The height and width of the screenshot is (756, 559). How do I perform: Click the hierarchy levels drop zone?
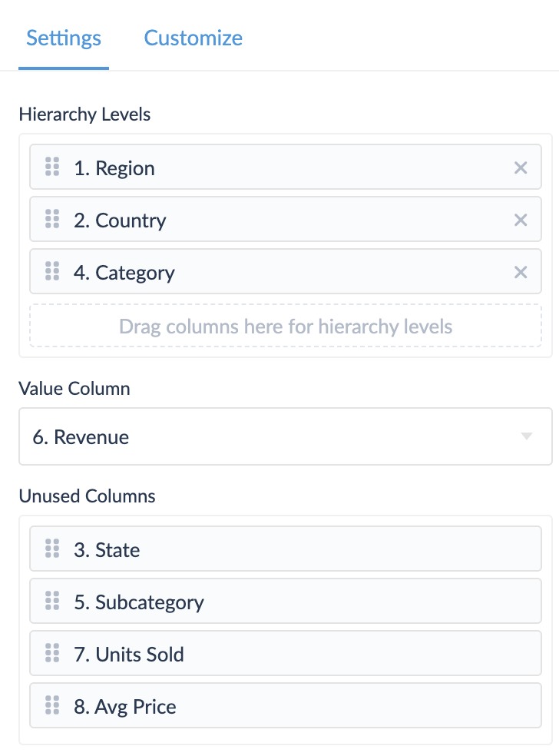pos(286,327)
